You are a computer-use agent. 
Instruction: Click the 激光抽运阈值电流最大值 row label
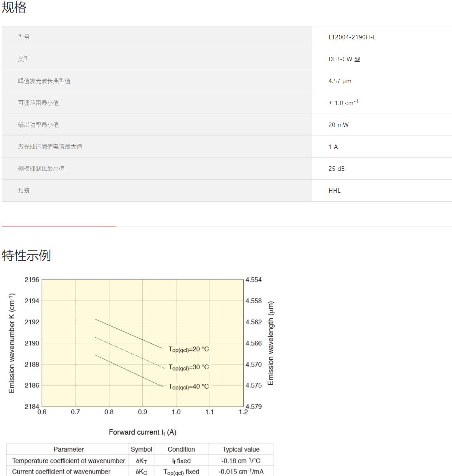50,146
